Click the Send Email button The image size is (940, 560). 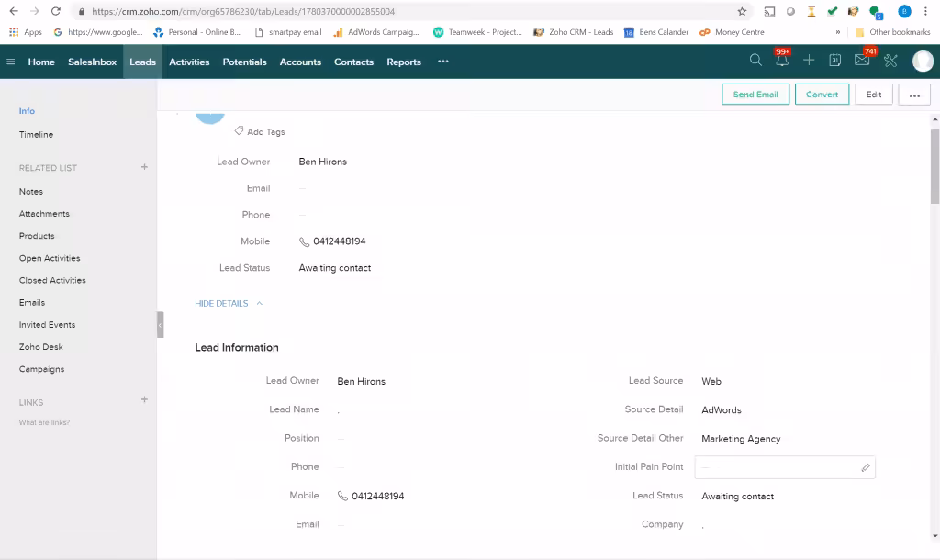pyautogui.click(x=755, y=95)
